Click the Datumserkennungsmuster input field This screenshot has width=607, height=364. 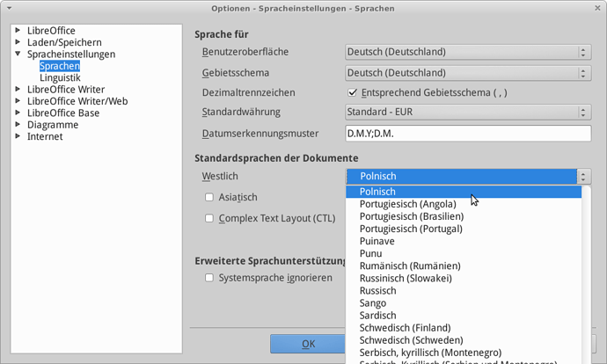tap(468, 134)
